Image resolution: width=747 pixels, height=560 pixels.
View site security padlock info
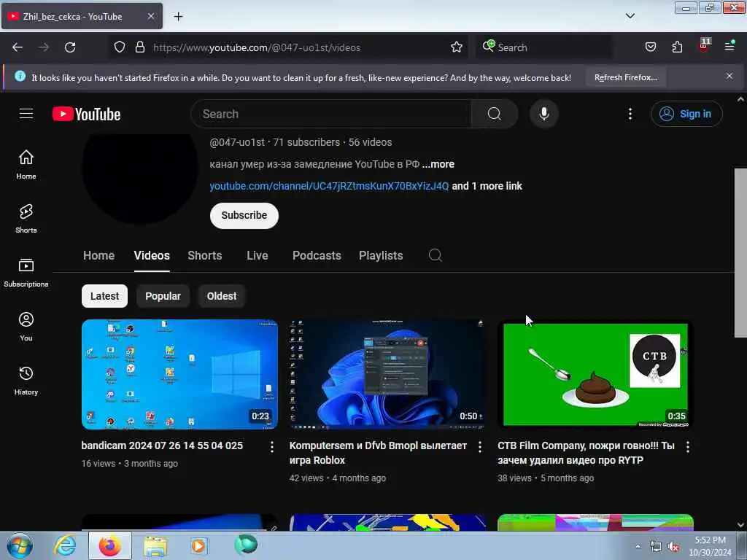[139, 47]
